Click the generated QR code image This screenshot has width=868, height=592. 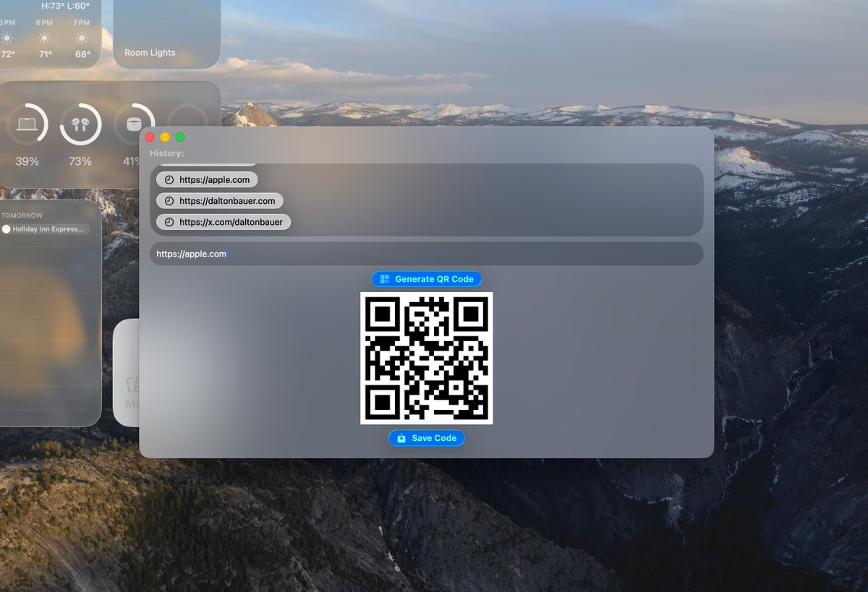click(x=427, y=358)
